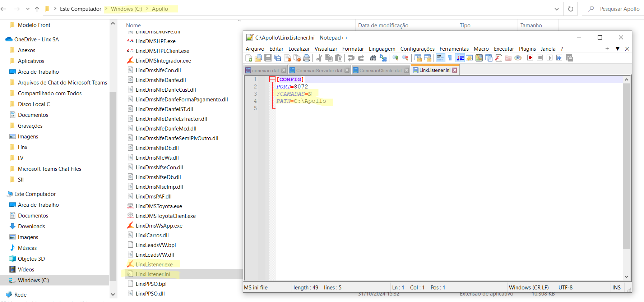Refresh the Apollo folder view
The height and width of the screenshot is (302, 644).
point(570,9)
